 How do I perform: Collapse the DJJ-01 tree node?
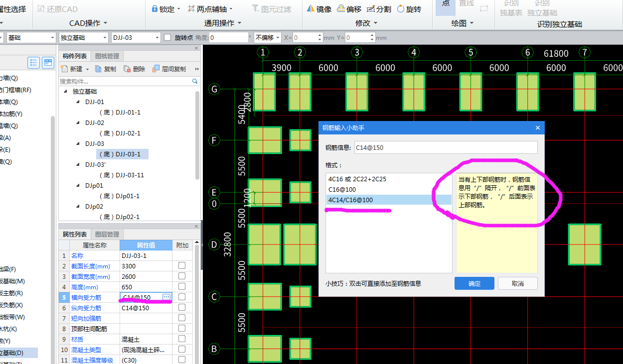[x=78, y=102]
